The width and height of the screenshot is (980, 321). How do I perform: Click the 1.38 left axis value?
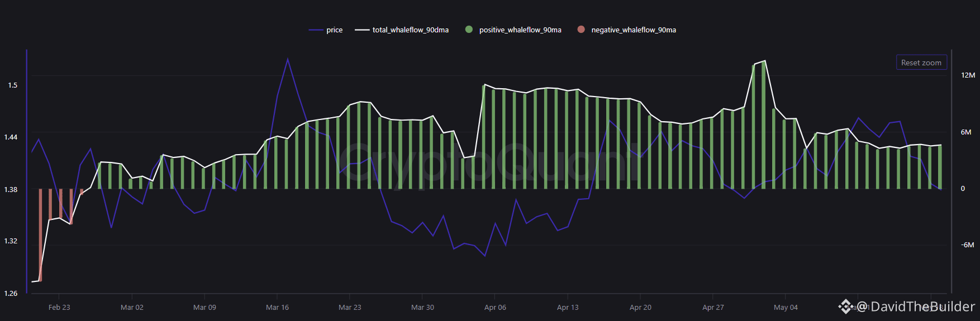pos(11,190)
